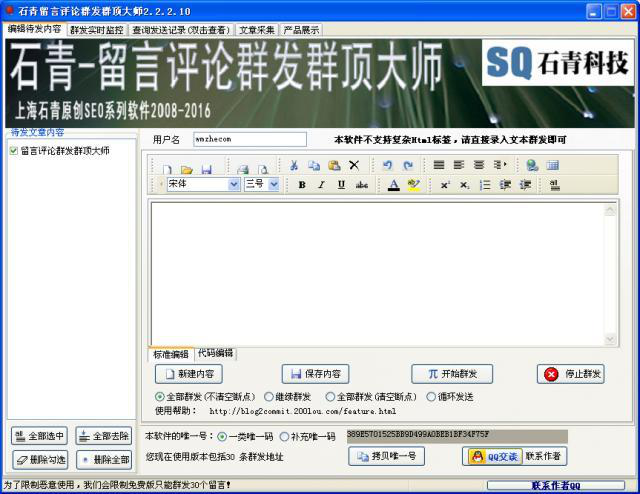Click the 删除全部 button

coord(104,460)
